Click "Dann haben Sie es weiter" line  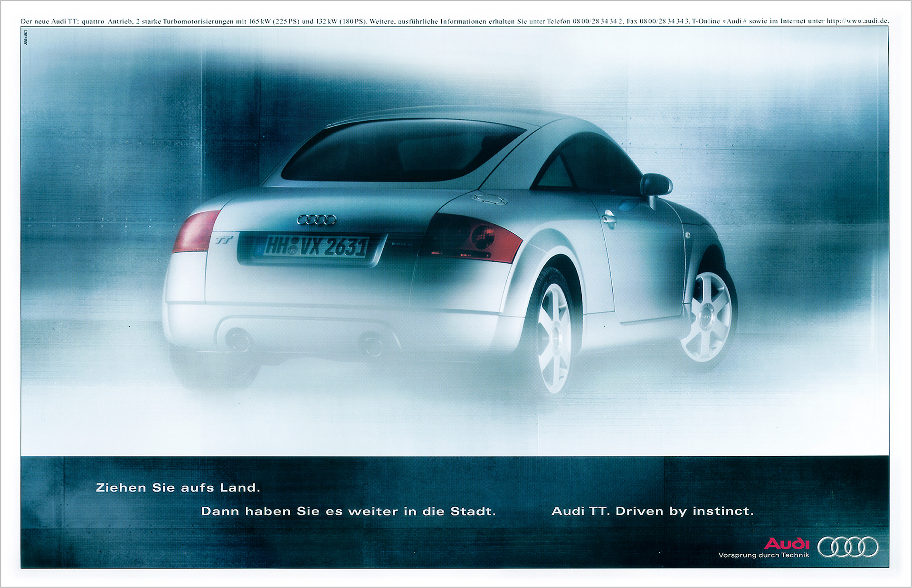point(348,512)
